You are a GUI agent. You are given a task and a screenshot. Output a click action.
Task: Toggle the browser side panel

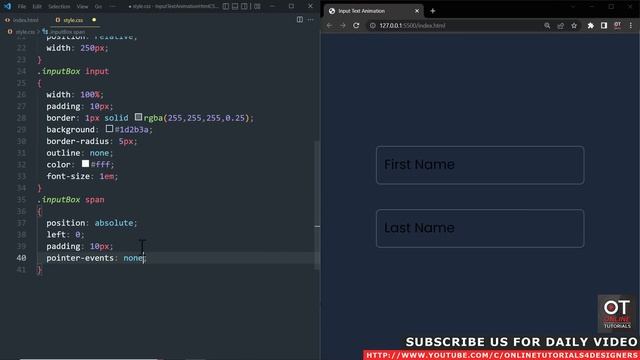tap(604, 26)
